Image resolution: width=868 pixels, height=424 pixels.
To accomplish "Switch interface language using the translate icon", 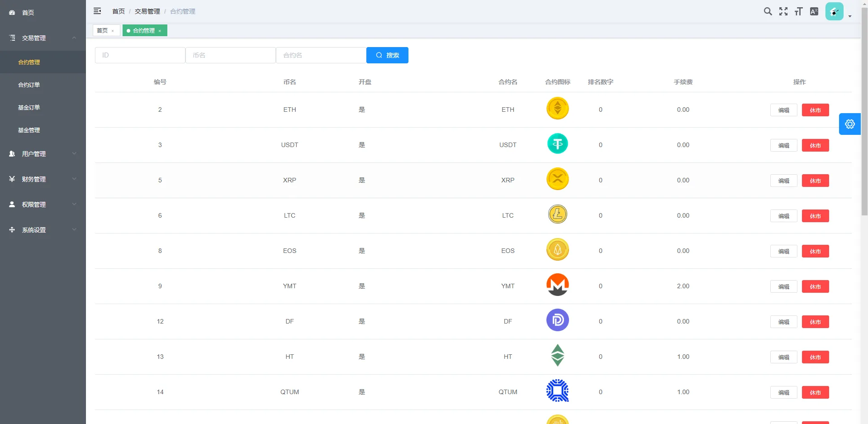I will pyautogui.click(x=814, y=11).
